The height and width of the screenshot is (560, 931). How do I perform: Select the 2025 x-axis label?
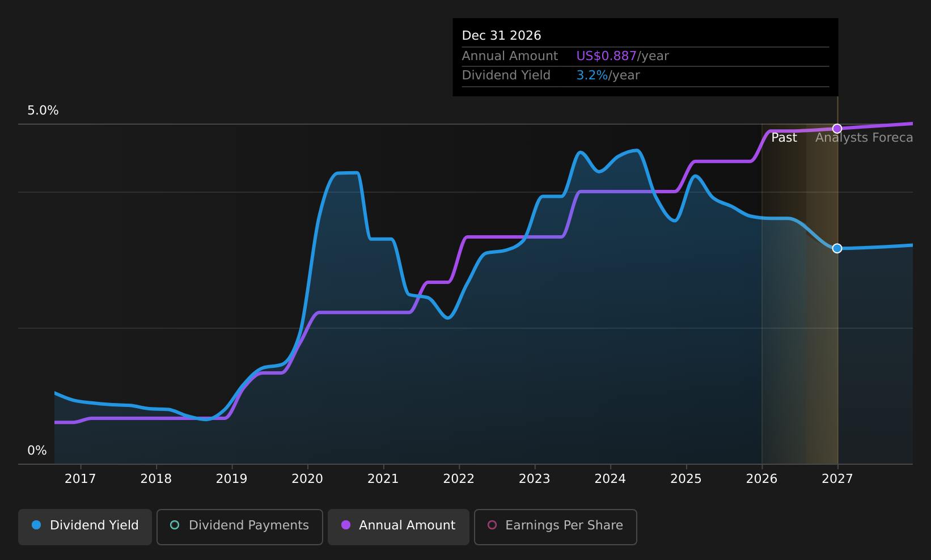click(686, 479)
